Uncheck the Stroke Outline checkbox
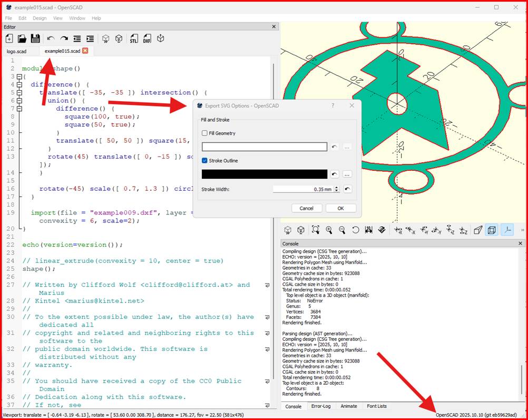The width and height of the screenshot is (528, 420). coord(205,161)
